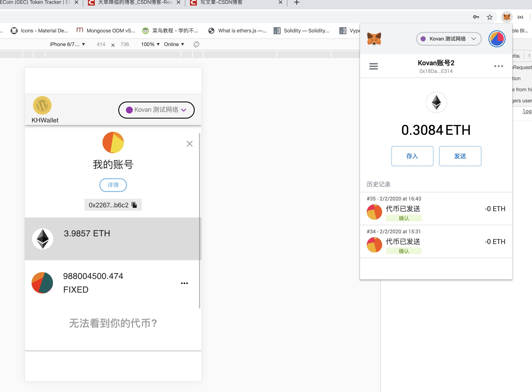Image resolution: width=532 pixels, height=392 pixels.
Task: Open FIXED token three-dot menu
Action: click(184, 283)
